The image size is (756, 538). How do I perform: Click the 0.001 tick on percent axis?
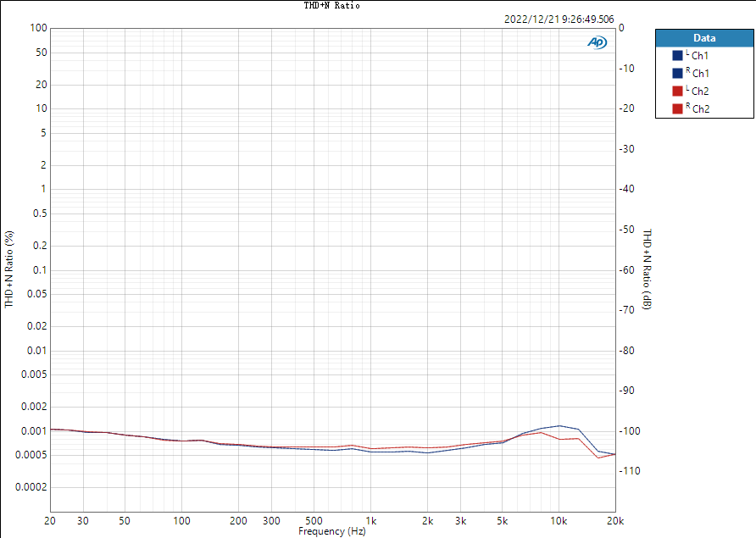tap(34, 431)
